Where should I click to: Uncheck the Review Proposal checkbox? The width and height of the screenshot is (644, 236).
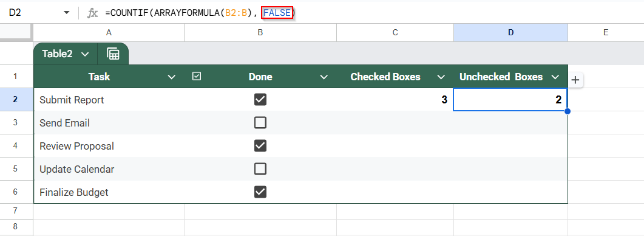[x=260, y=146]
